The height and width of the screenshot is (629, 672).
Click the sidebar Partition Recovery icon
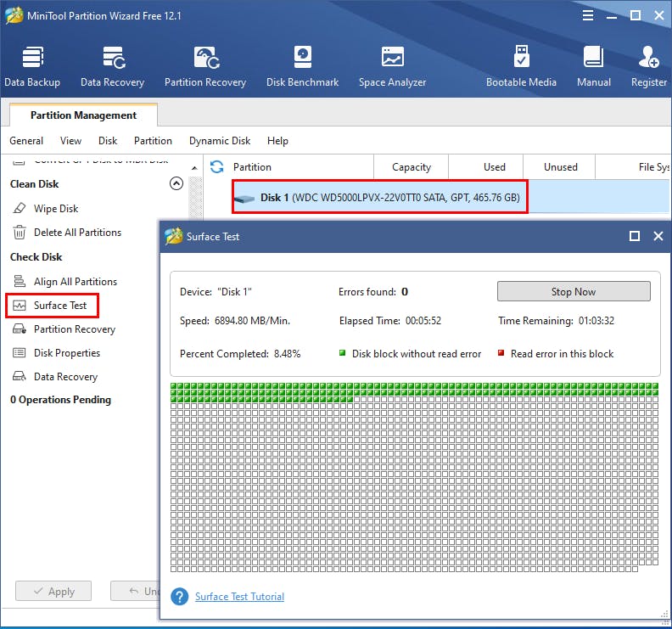pyautogui.click(x=20, y=329)
